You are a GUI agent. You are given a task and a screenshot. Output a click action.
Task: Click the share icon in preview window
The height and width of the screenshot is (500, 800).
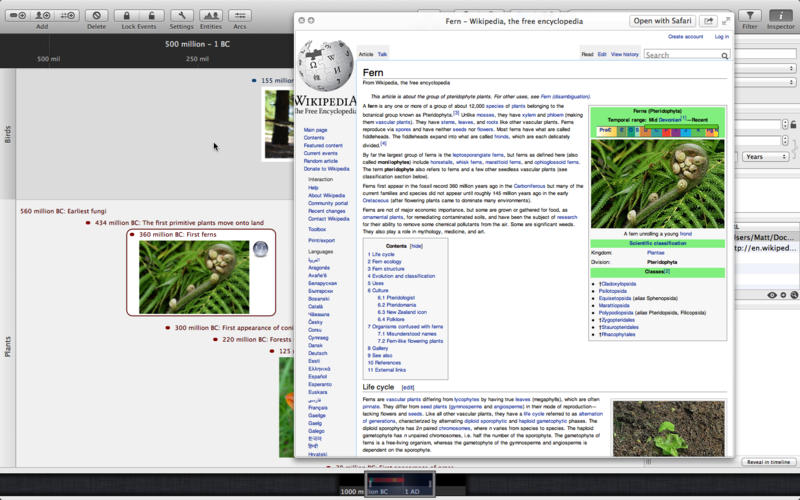pyautogui.click(x=709, y=21)
